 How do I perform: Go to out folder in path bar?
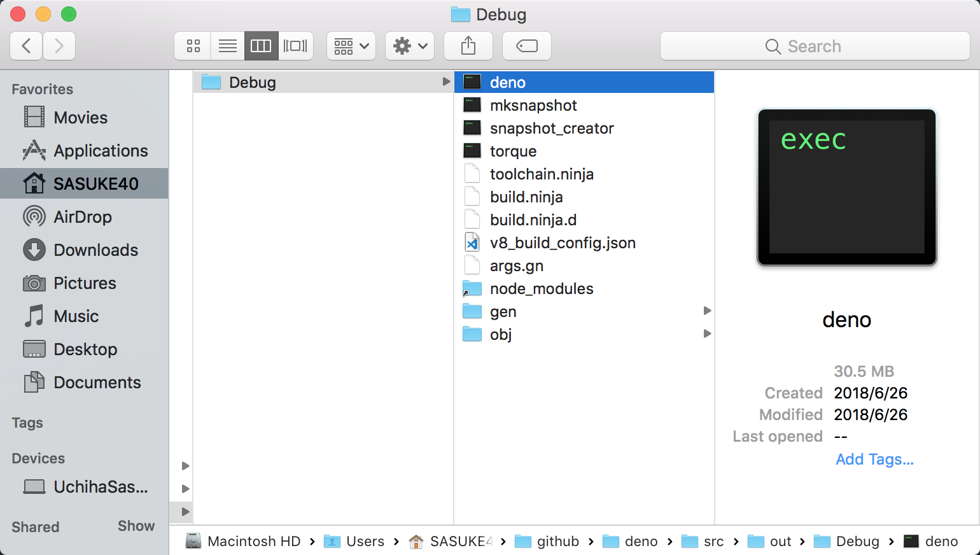(769, 541)
